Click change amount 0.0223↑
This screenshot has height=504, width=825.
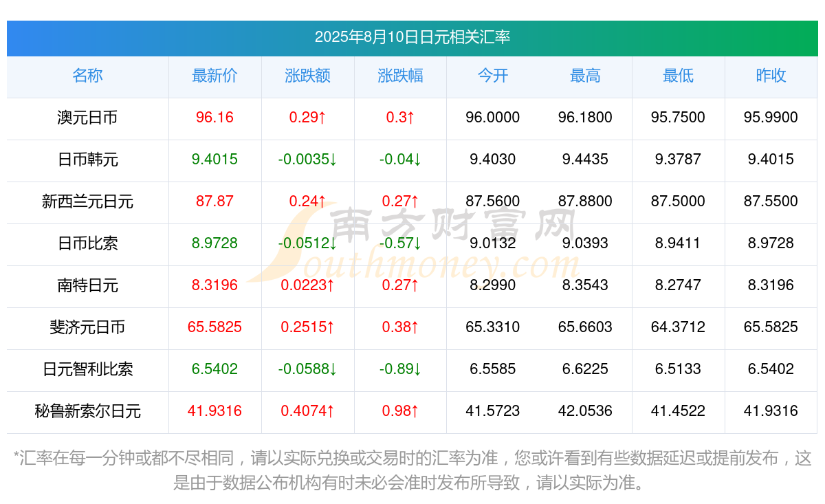click(307, 285)
